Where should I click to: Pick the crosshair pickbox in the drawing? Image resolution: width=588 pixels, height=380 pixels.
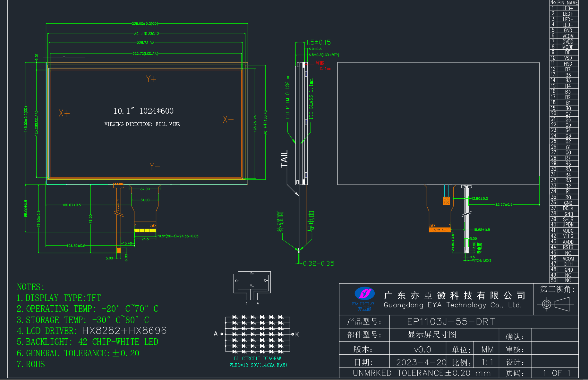64,57
